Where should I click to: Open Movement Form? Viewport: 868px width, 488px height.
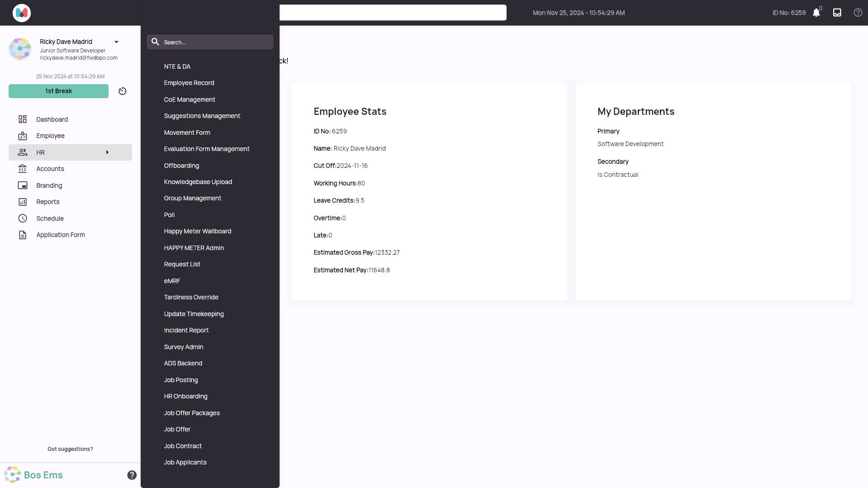pos(187,133)
